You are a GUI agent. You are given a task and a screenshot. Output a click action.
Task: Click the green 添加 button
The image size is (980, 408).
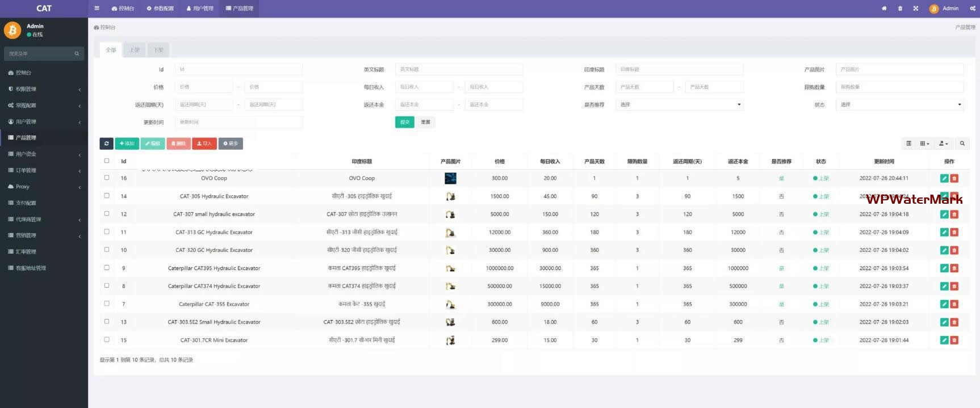coord(127,144)
